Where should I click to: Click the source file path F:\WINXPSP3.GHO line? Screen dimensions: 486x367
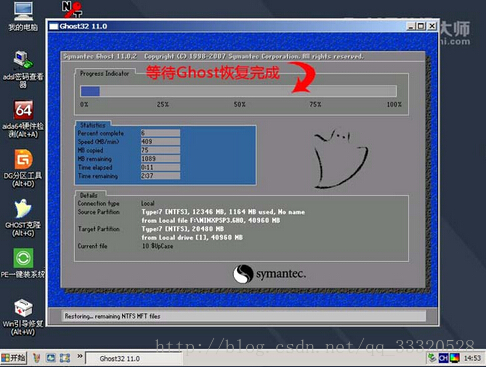coord(211,220)
